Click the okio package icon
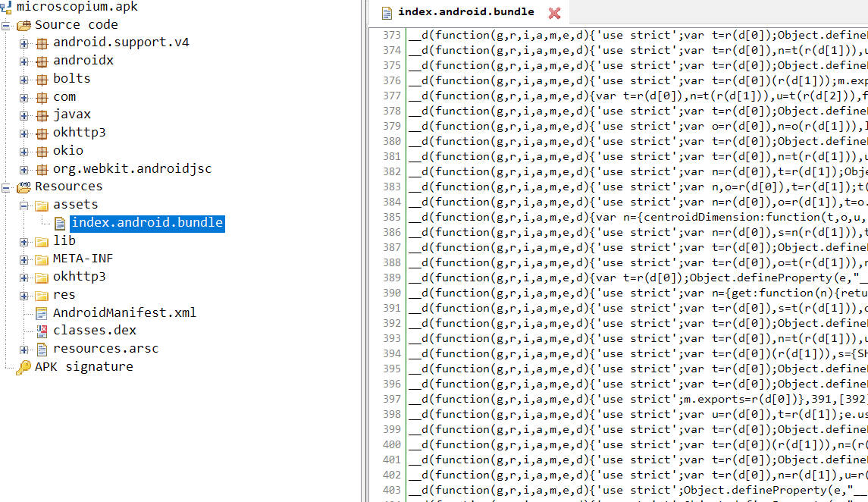 tap(42, 151)
